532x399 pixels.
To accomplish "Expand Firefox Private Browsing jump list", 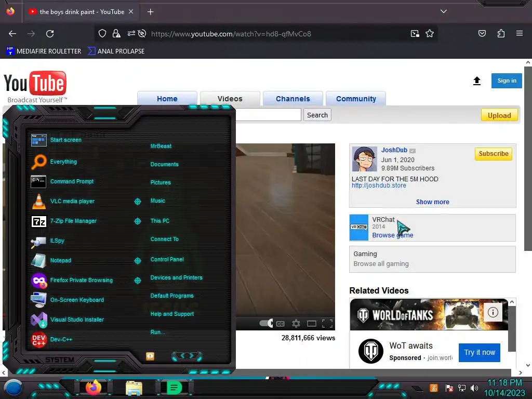I will (137, 281).
